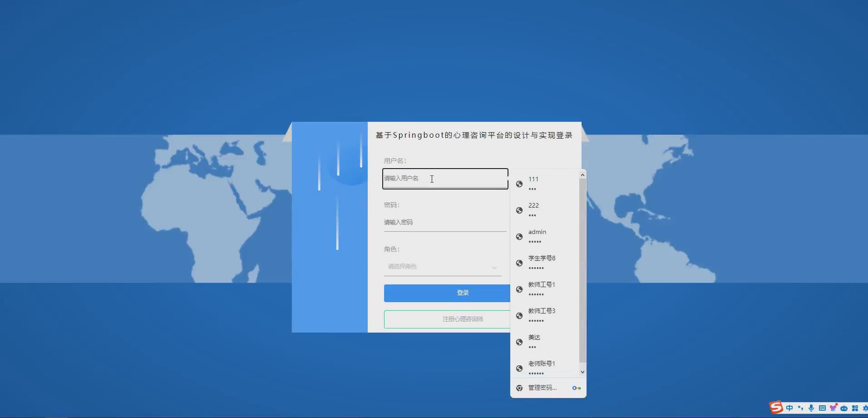Toggle punctuation mode on Sogou toolbar
The image size is (868, 418).
pos(800,408)
